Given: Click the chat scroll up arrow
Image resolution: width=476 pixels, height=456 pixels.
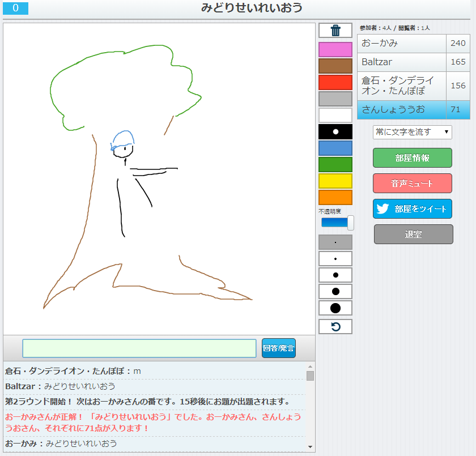Looking at the screenshot, I should pyautogui.click(x=310, y=366).
